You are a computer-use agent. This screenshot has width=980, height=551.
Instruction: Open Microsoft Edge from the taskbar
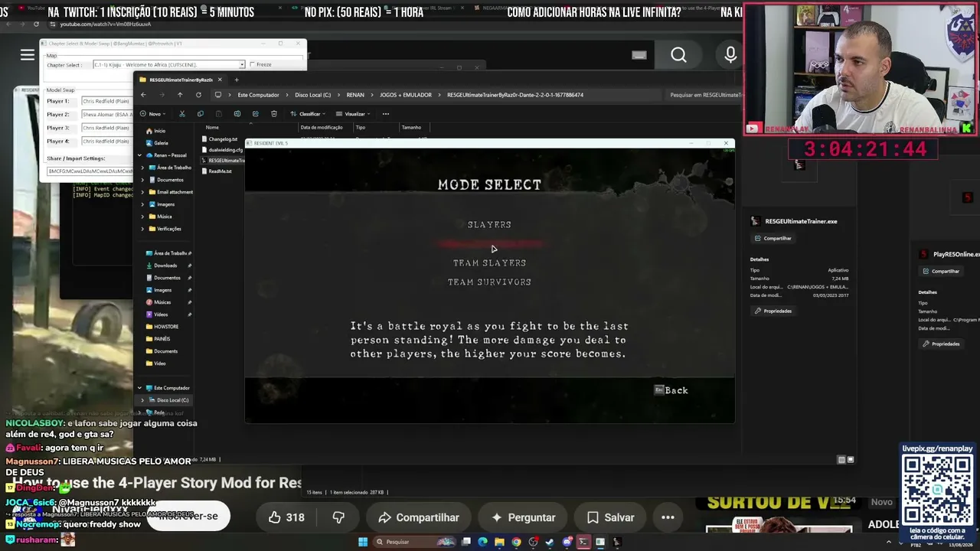482,542
